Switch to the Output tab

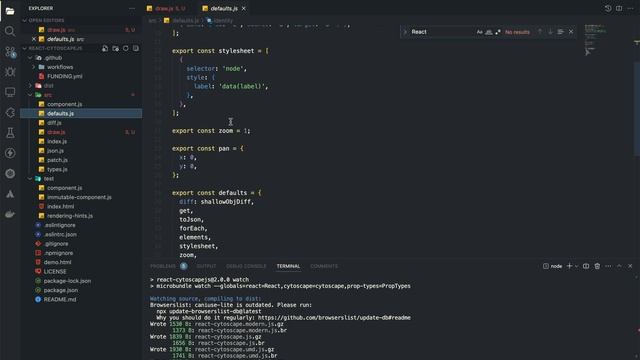pos(207,266)
